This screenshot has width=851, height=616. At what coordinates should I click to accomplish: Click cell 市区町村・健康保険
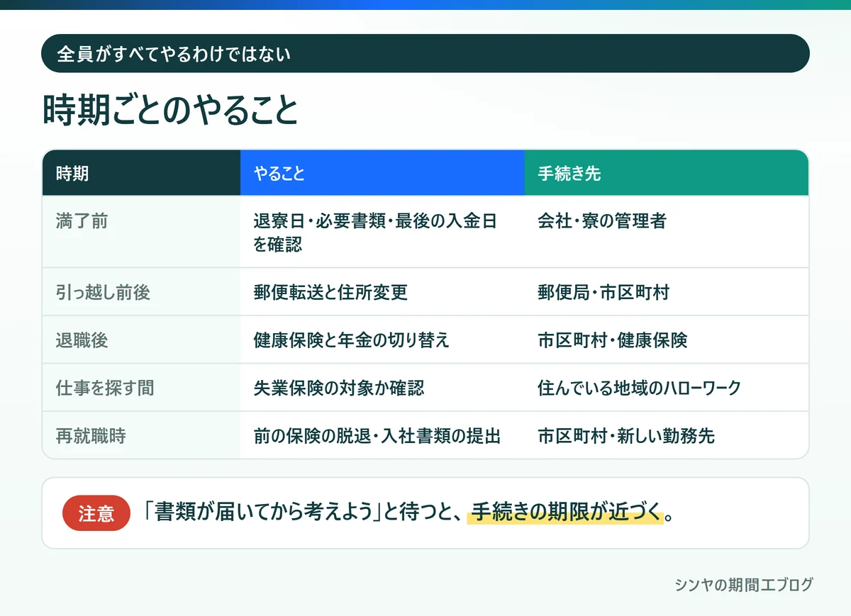point(667,340)
